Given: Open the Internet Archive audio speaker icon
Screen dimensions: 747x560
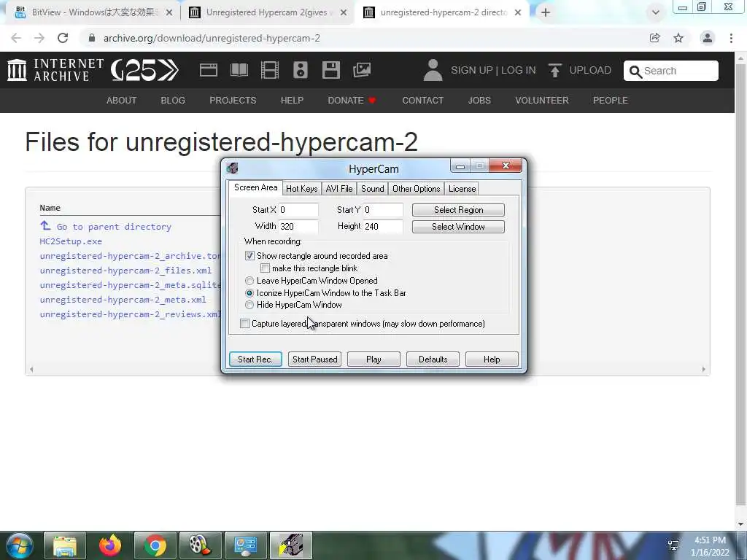Looking at the screenshot, I should pos(300,70).
